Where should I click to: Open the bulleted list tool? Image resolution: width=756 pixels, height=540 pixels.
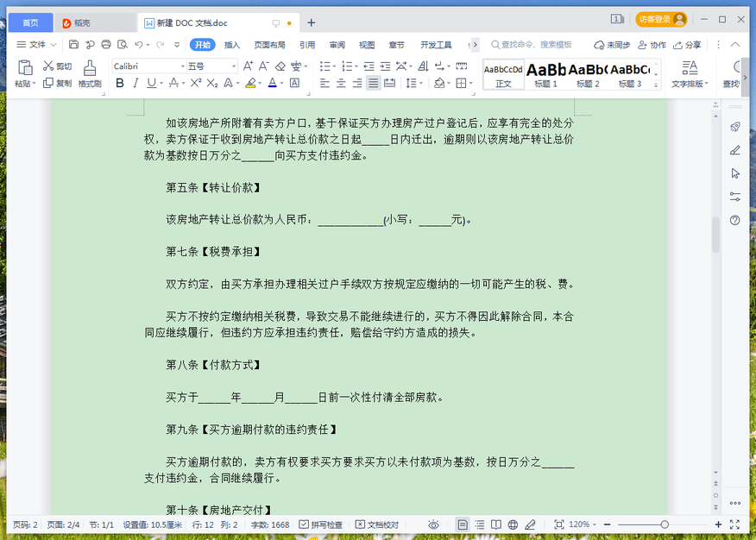(326, 64)
